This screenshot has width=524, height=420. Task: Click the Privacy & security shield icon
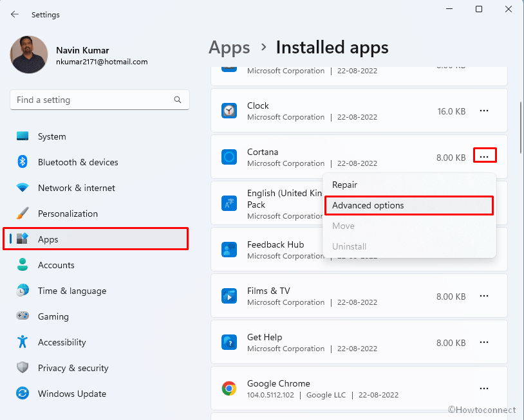tap(23, 368)
